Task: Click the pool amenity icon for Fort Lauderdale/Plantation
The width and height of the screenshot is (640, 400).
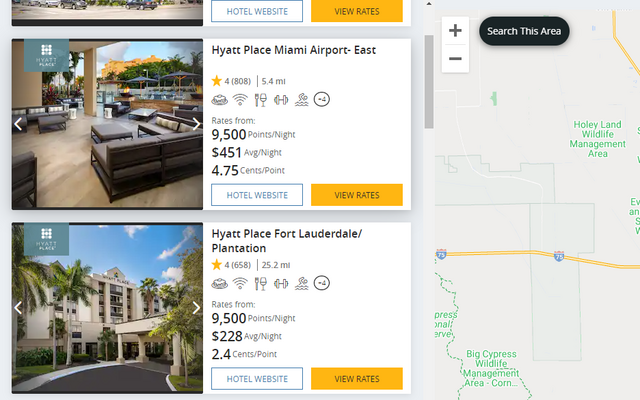Action: pyautogui.click(x=301, y=283)
